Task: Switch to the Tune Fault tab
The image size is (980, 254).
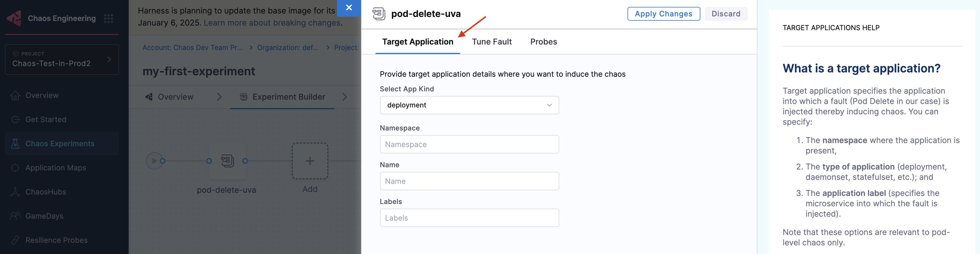Action: click(x=492, y=42)
